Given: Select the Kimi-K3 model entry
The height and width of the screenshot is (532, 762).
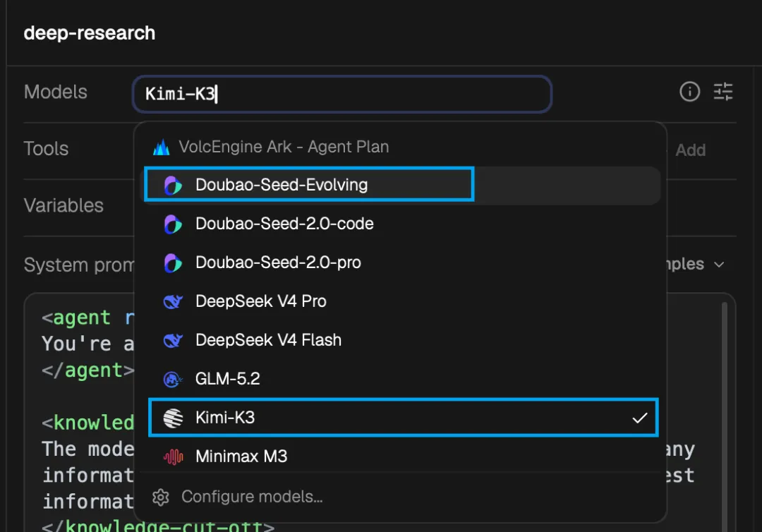Looking at the screenshot, I should (402, 418).
